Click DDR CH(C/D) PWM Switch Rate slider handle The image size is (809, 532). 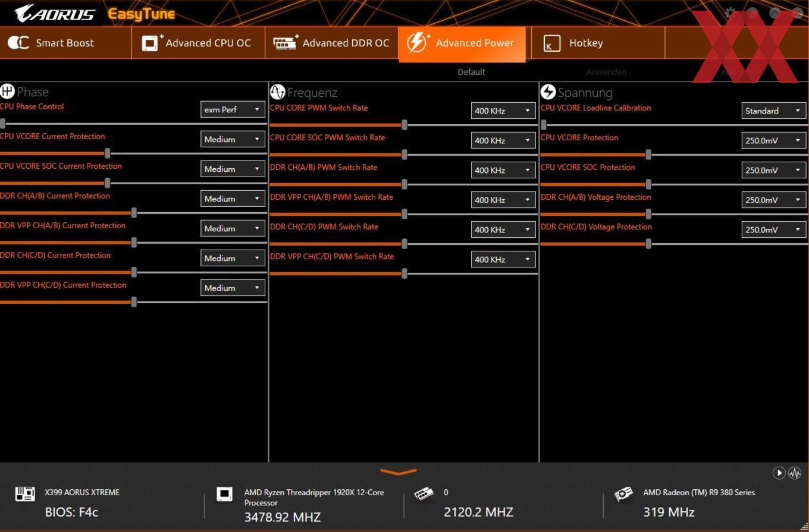404,244
